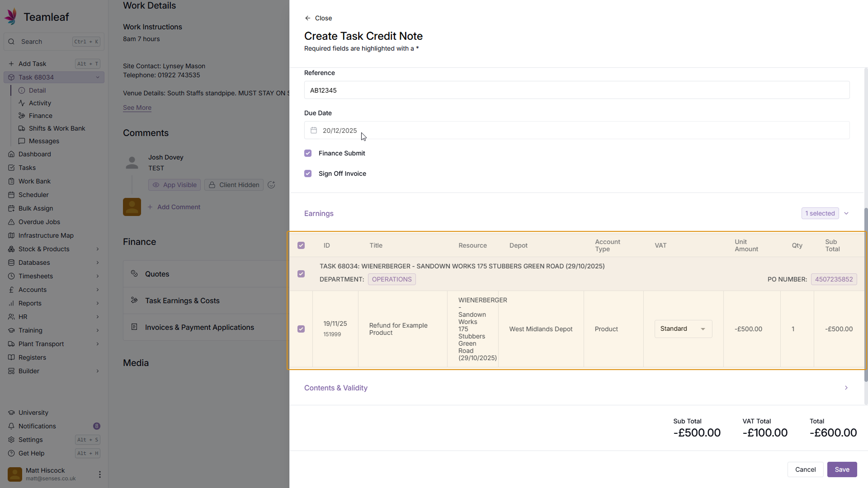Expand the Contents & Validity section
The image size is (868, 488).
click(x=846, y=388)
